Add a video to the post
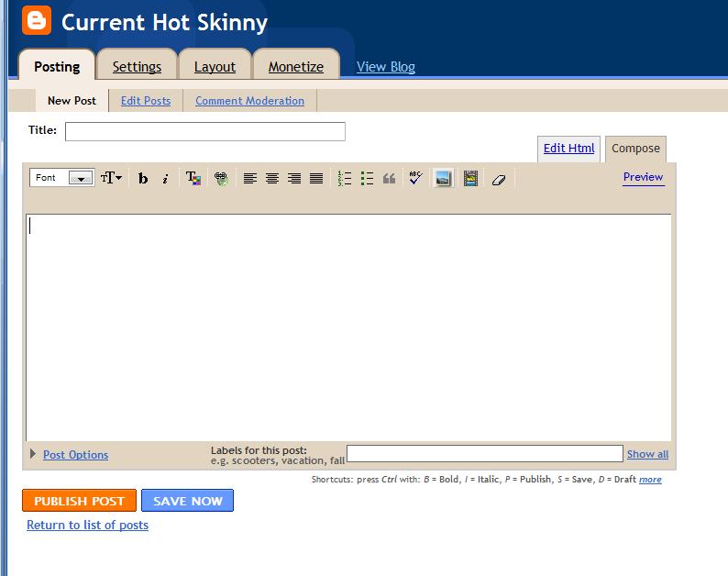Screen dimensions: 728x576 pos(470,178)
